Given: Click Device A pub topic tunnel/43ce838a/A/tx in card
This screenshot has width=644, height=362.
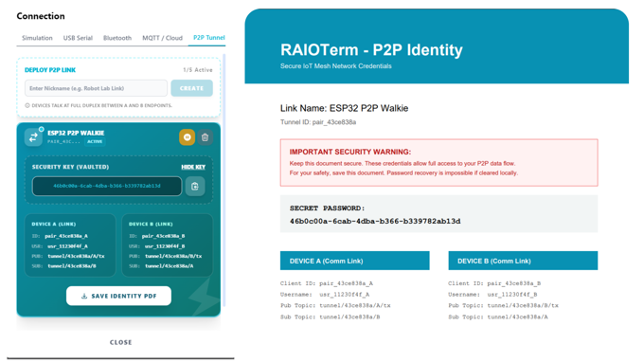Looking at the screenshot, I should click(76, 256).
